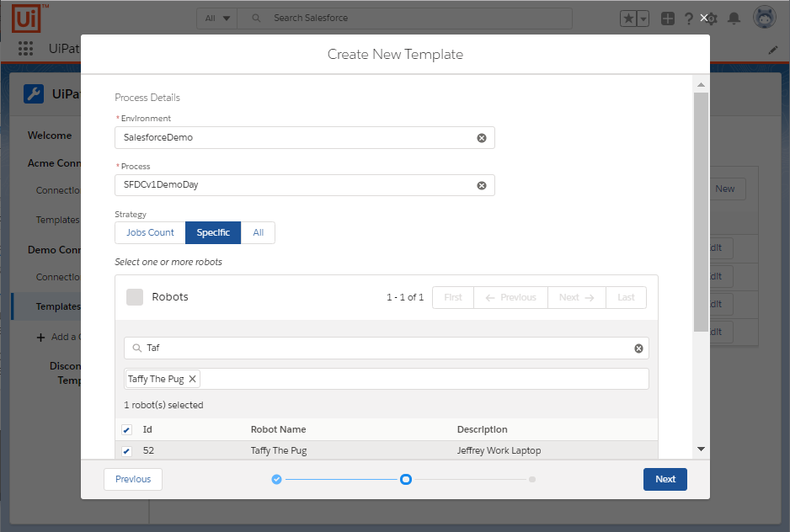Clear the Environment field with X icon
Screen dimensions: 790x532
pyautogui.click(x=482, y=138)
